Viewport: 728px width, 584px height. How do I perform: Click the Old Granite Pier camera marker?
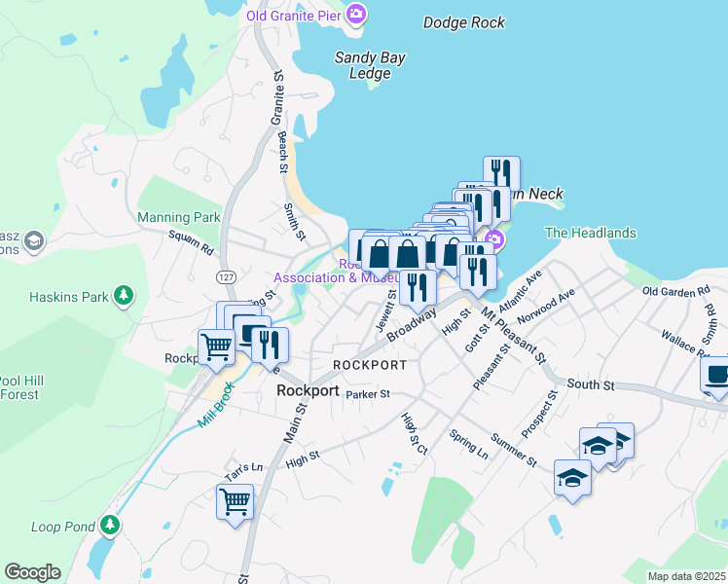tap(356, 14)
